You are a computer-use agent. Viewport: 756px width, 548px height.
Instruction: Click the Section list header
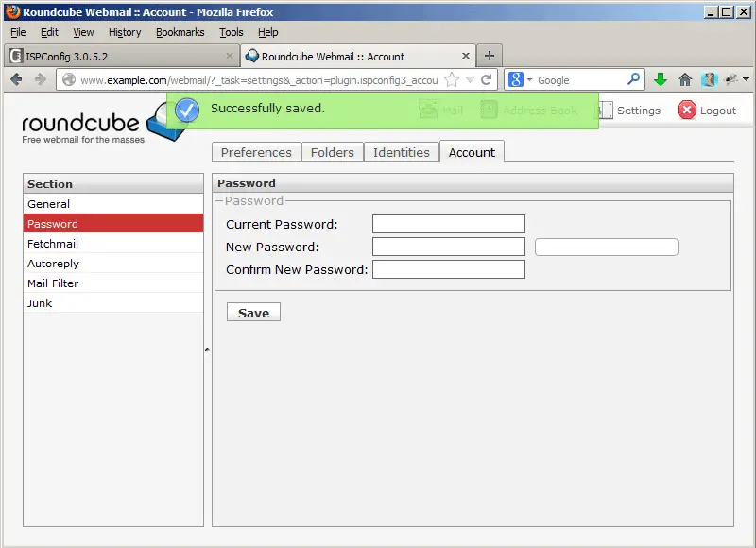(113, 183)
